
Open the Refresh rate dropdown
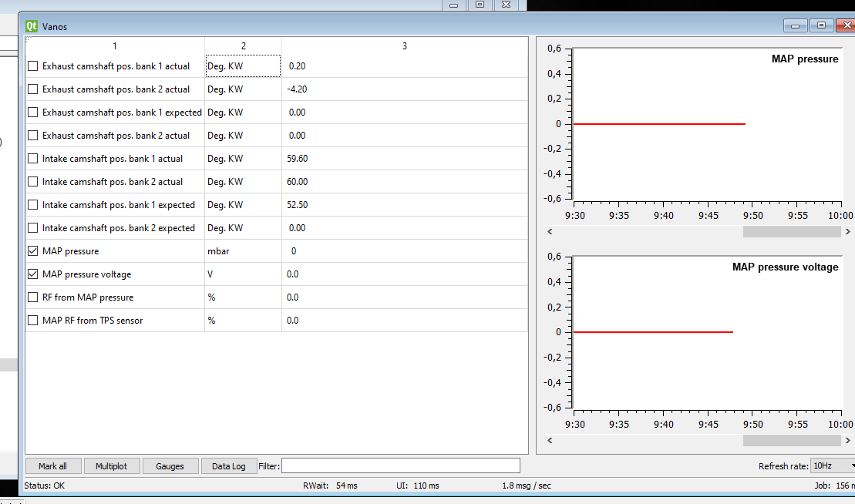[x=833, y=466]
